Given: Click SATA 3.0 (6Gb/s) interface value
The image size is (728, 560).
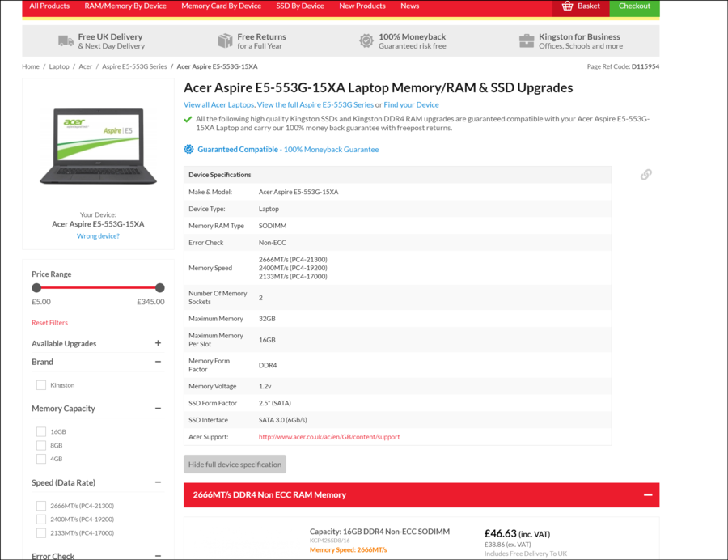Looking at the screenshot, I should tap(283, 420).
